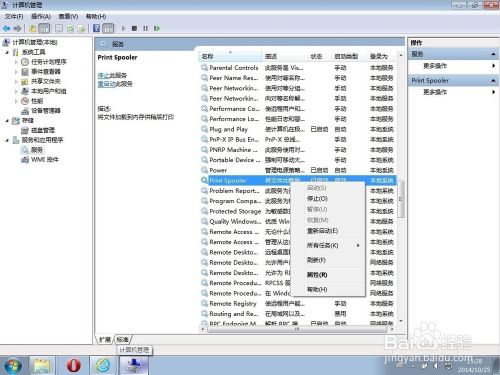
Task: Toggle the Show/Hide Console Tree toolbar icon
Action: 44,29
